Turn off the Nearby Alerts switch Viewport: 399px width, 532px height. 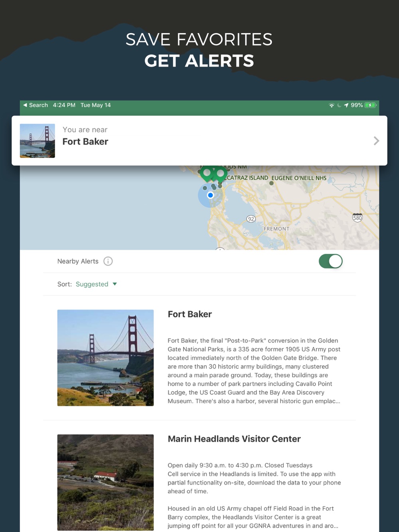pos(330,261)
